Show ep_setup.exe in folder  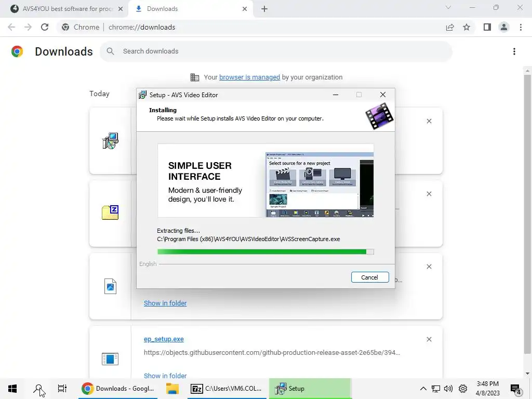[165, 376]
